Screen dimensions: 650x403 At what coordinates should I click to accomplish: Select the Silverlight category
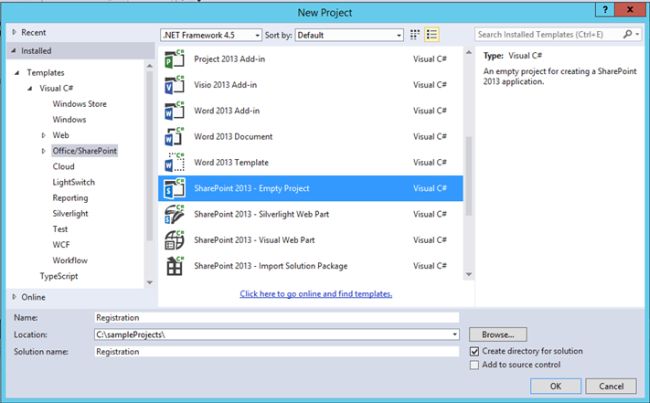70,214
